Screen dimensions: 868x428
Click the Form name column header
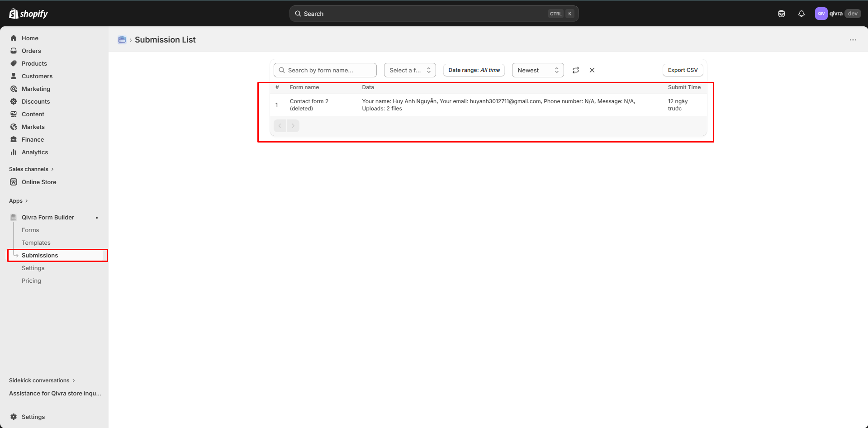coord(304,87)
